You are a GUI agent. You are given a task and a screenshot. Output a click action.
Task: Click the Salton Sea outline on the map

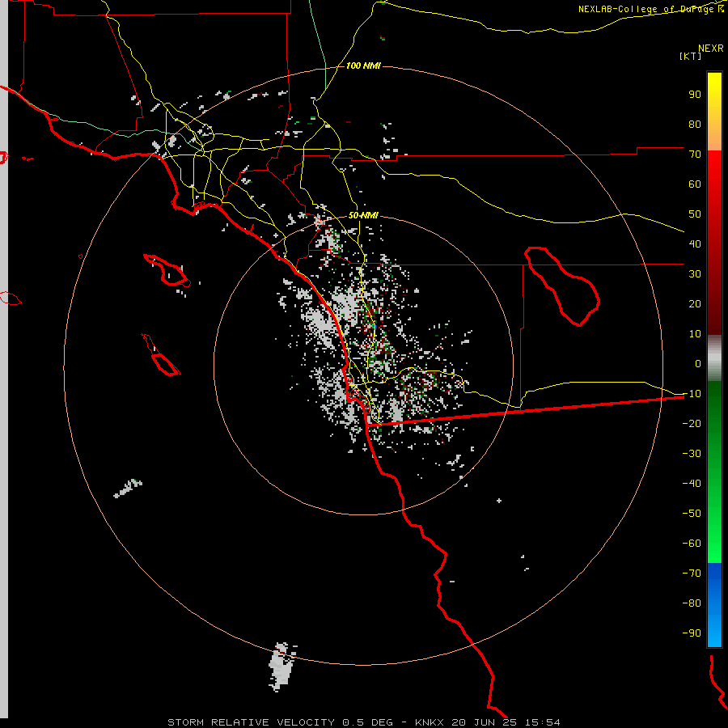click(562, 286)
